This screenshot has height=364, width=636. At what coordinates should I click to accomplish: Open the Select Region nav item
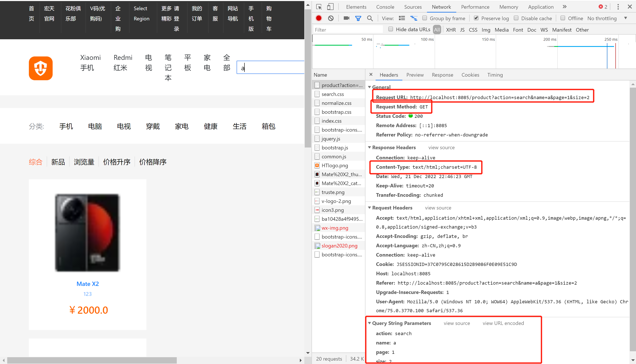click(x=142, y=14)
